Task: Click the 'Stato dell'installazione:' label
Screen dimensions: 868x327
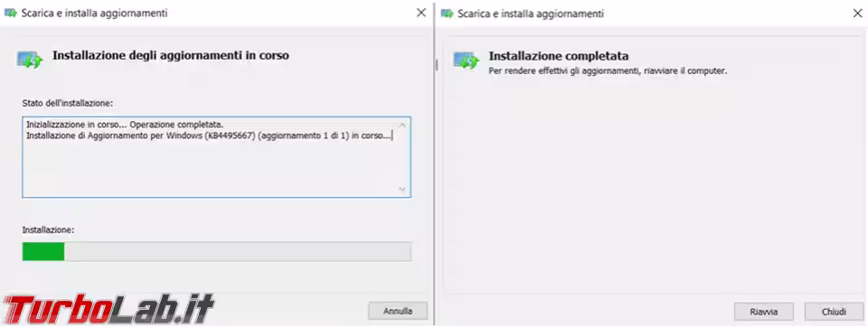Action: [x=68, y=103]
